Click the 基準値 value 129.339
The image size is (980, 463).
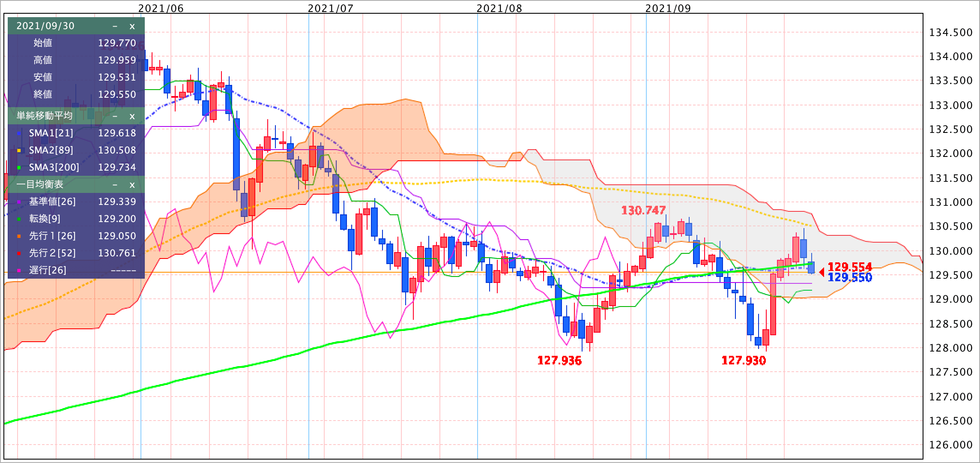(x=117, y=201)
